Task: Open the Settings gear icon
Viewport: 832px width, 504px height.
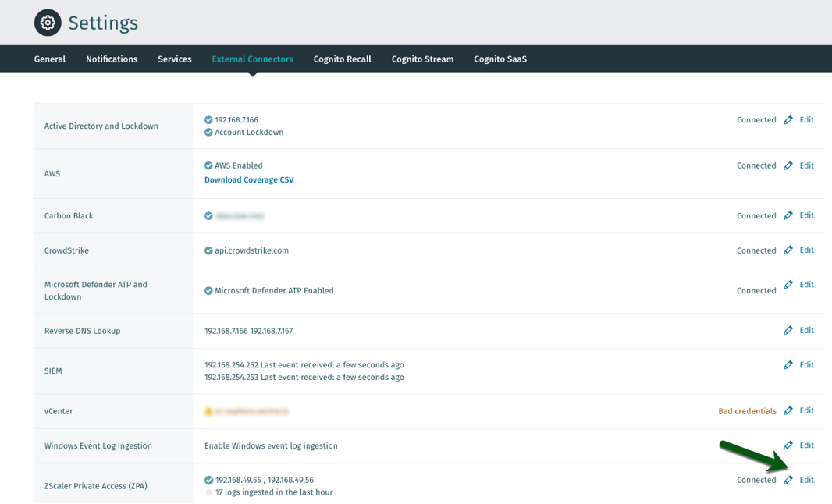Action: tap(48, 23)
